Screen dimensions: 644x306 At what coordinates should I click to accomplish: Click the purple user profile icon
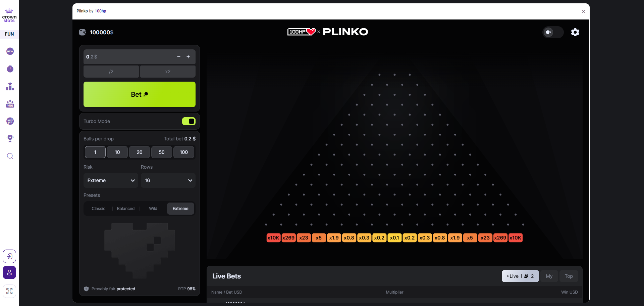click(x=9, y=272)
